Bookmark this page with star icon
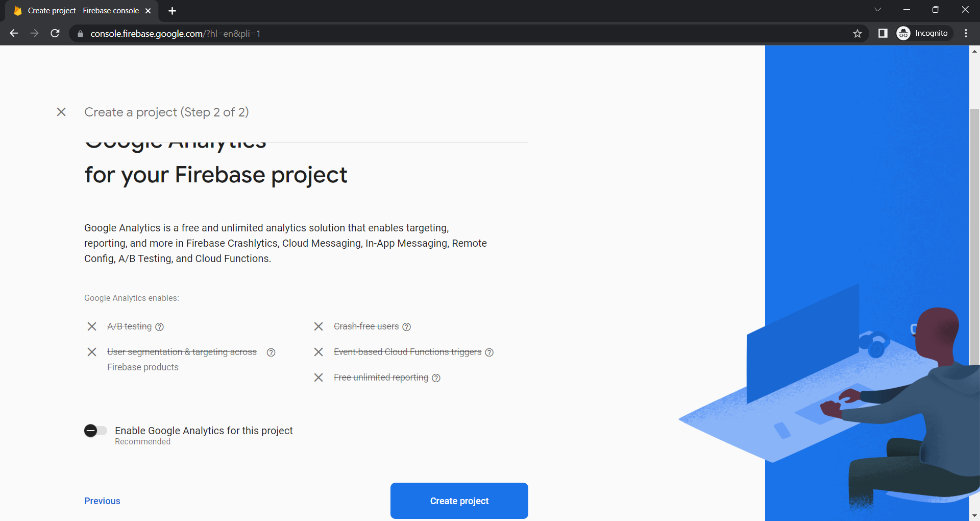This screenshot has height=521, width=980. click(x=857, y=34)
